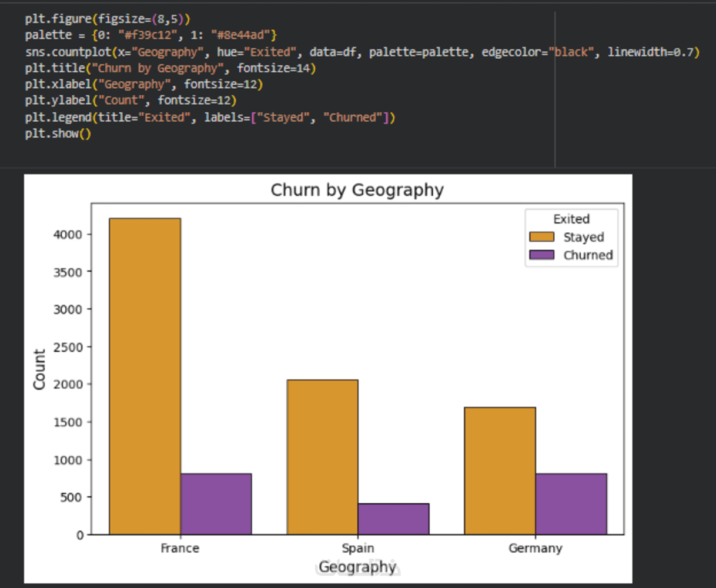Image resolution: width=716 pixels, height=588 pixels.
Task: Click the "Exited" legend title
Action: pos(571,219)
